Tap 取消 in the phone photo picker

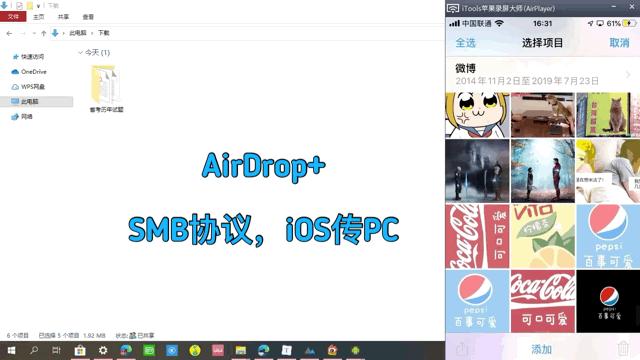pos(619,43)
